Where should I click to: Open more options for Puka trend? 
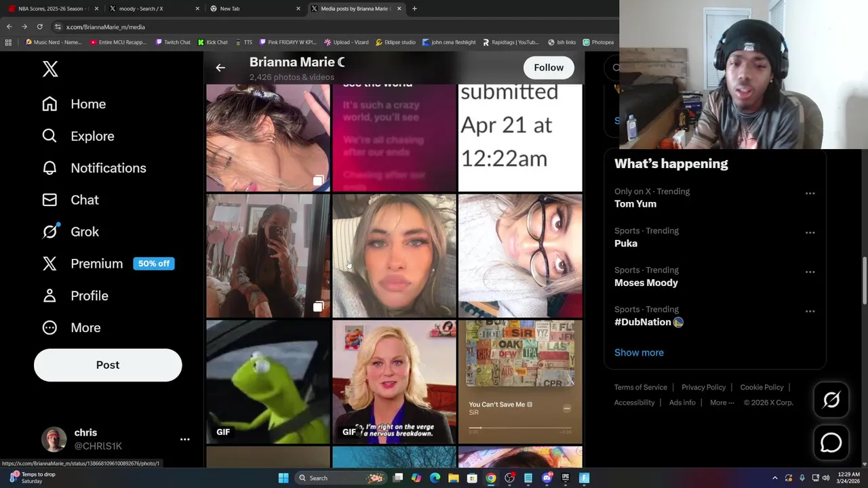810,232
